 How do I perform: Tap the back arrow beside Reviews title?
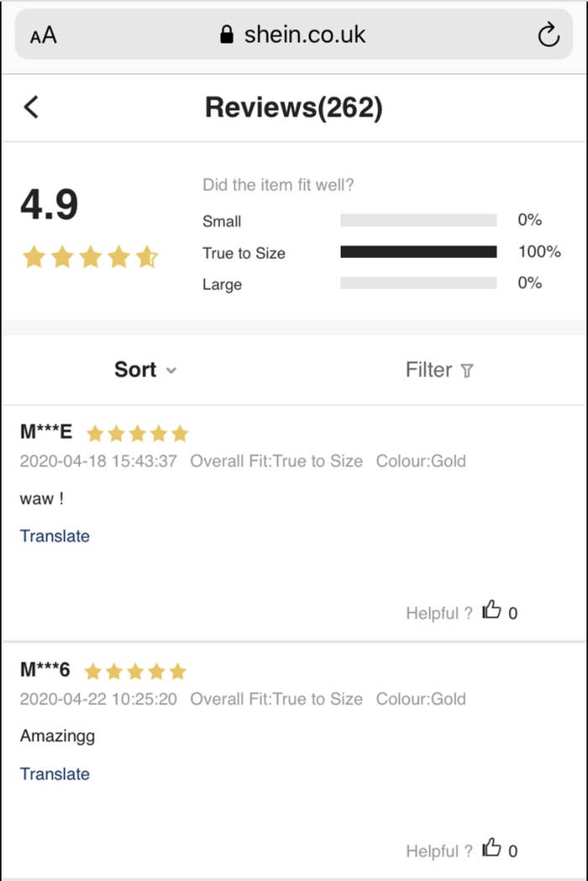(31, 107)
